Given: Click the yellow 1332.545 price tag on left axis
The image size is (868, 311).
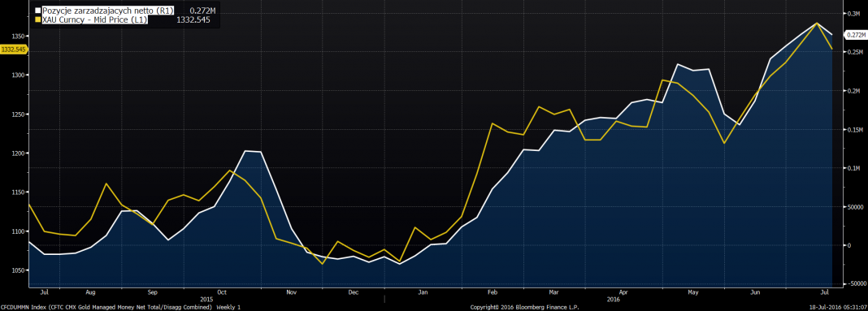Looking at the screenshot, I should 14,50.
